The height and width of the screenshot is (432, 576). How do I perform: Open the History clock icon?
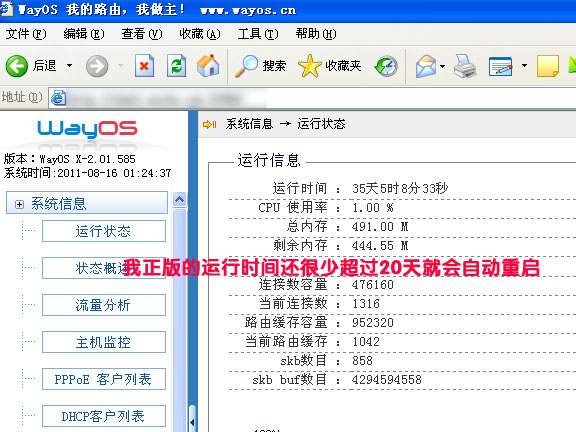click(x=386, y=66)
